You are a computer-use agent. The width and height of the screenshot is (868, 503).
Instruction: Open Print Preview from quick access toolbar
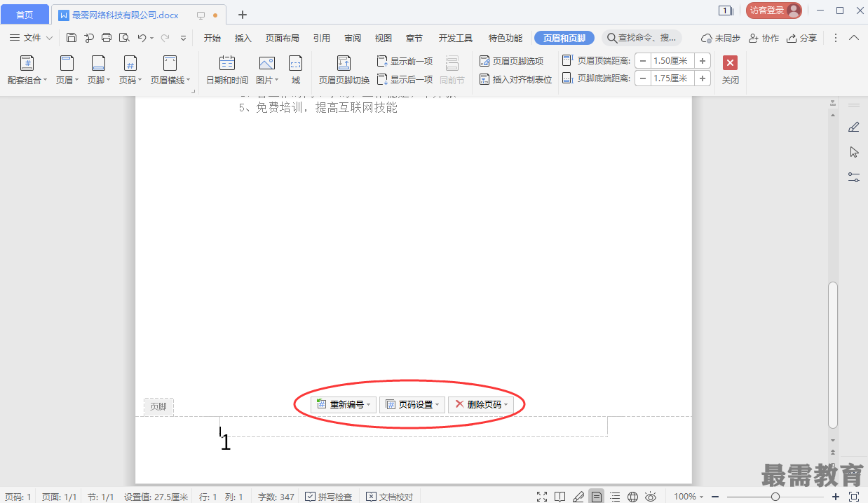(x=124, y=38)
